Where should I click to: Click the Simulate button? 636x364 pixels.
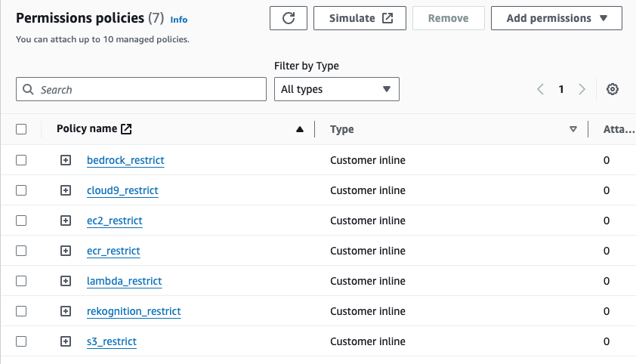click(x=360, y=18)
